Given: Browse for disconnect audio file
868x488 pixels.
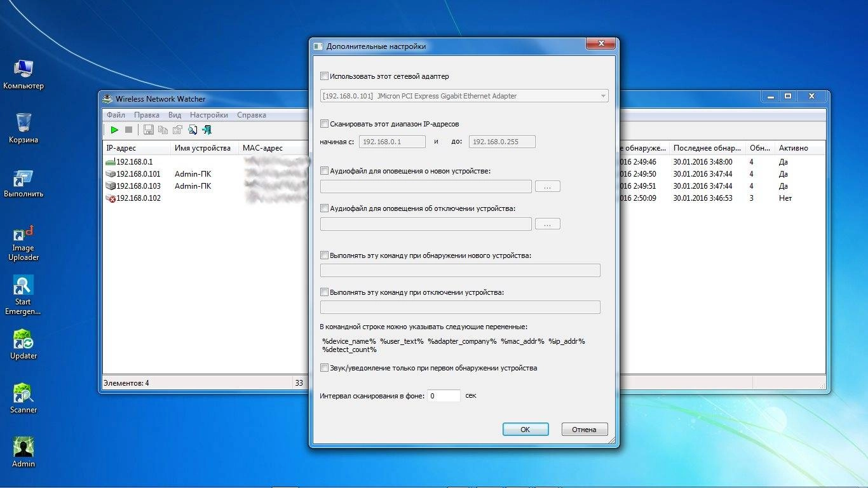Looking at the screenshot, I should pyautogui.click(x=548, y=224).
